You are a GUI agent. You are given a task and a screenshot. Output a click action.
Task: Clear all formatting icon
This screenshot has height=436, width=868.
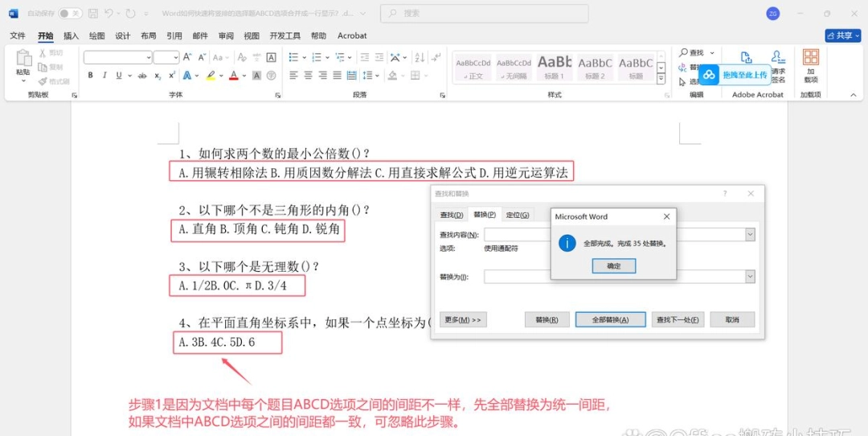coord(242,57)
